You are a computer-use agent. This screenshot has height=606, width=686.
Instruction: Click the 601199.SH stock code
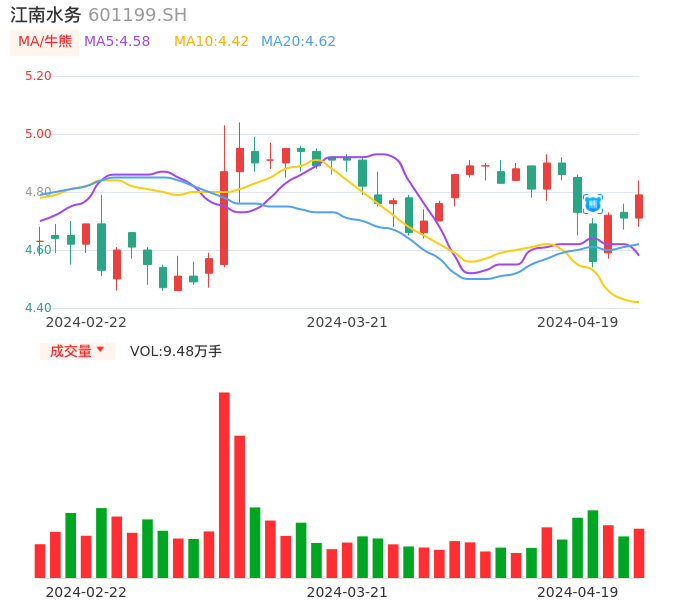click(x=137, y=15)
